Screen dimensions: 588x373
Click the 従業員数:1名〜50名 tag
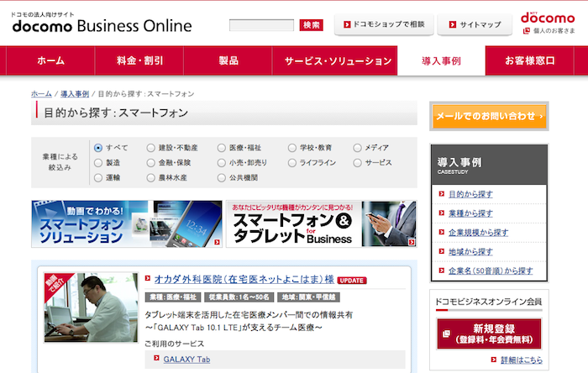click(x=239, y=297)
